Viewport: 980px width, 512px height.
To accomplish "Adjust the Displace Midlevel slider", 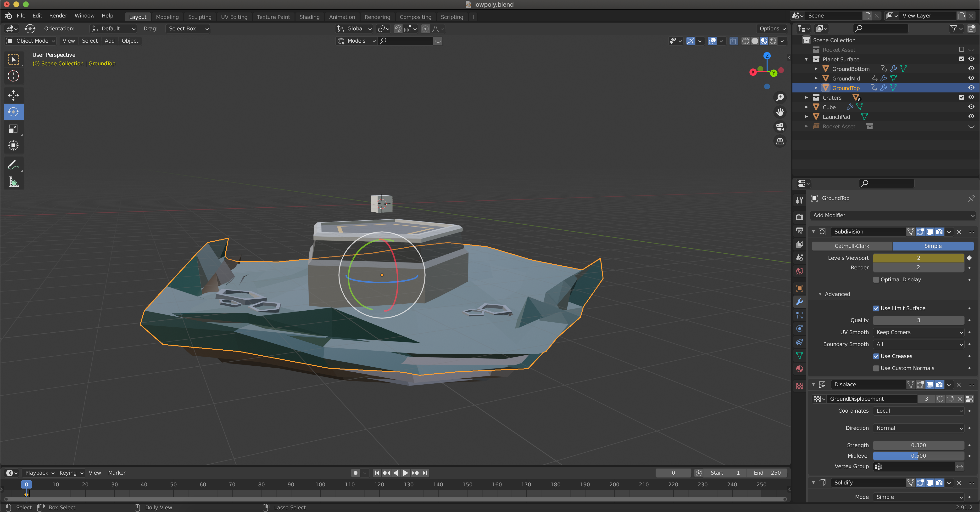I will 918,456.
